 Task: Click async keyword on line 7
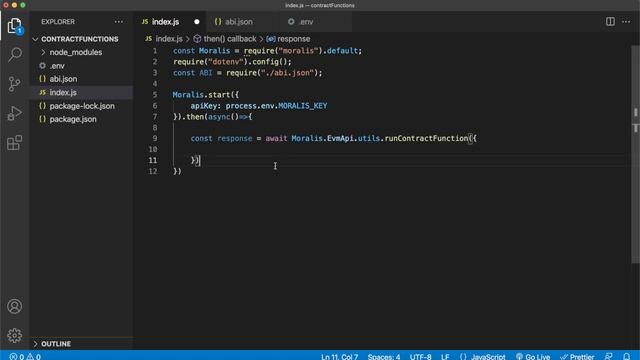(219, 117)
